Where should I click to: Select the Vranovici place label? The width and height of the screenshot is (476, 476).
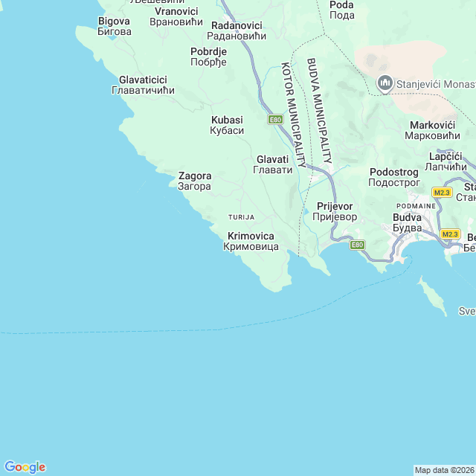176,16
